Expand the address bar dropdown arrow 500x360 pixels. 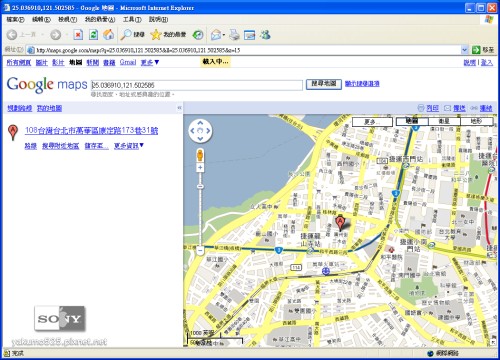point(464,50)
